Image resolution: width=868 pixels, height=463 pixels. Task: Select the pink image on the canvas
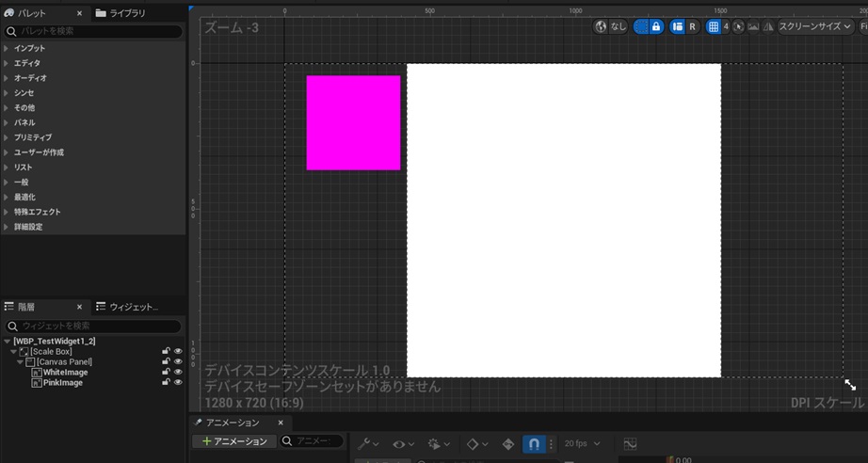tap(353, 122)
